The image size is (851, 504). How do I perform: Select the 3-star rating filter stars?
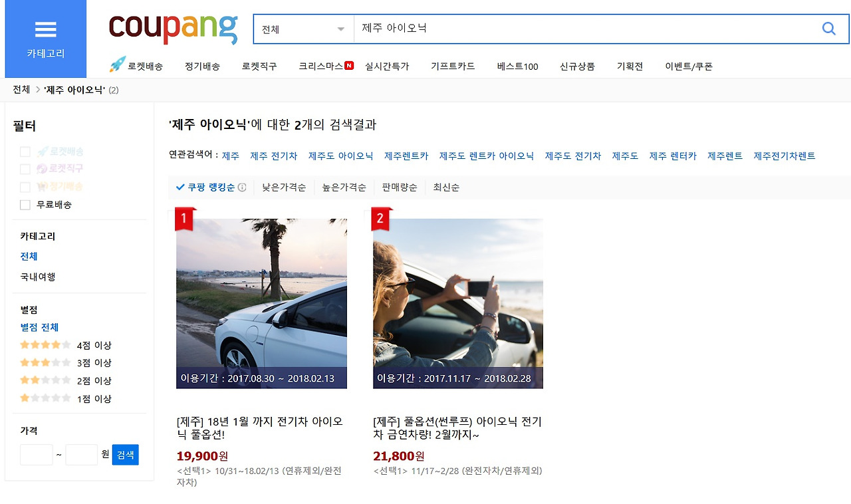[45, 362]
